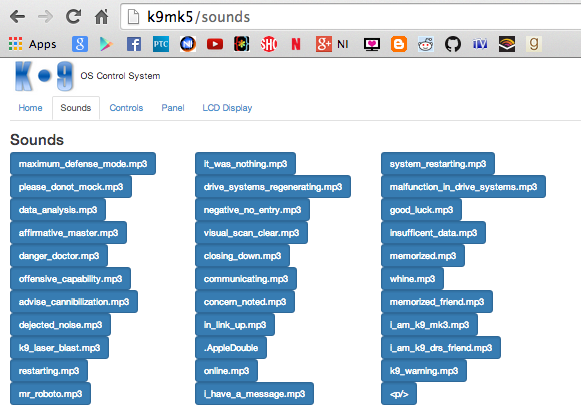The width and height of the screenshot is (581, 416).
Task: Play i_am_k9_mk3.mp3
Action: click(429, 324)
